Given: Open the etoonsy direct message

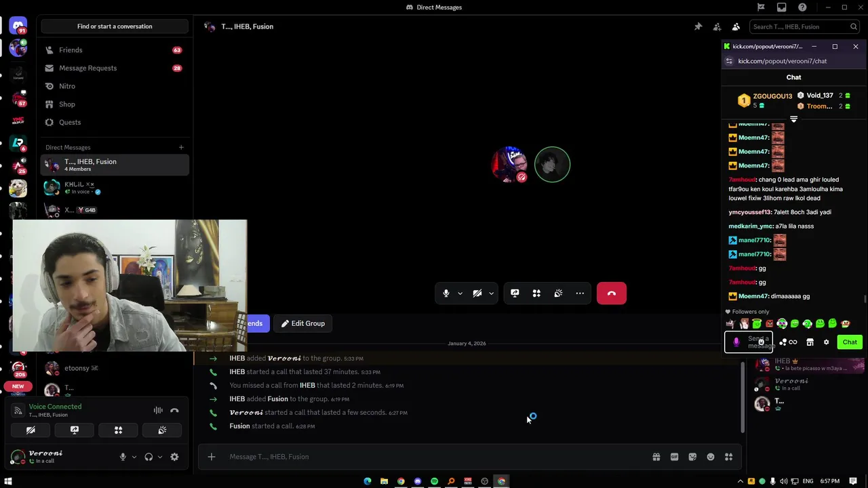Looking at the screenshot, I should point(115,368).
